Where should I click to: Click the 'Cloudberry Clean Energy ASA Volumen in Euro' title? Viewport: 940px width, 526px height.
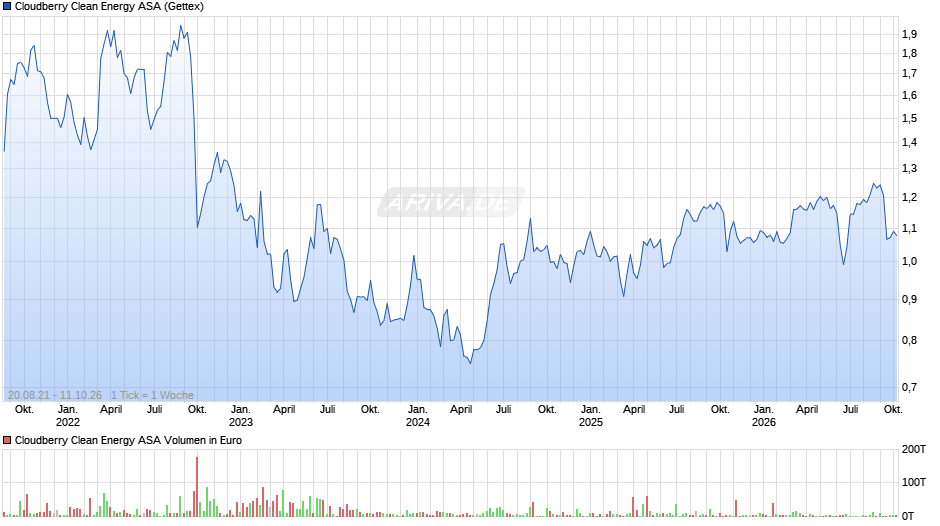click(x=128, y=440)
